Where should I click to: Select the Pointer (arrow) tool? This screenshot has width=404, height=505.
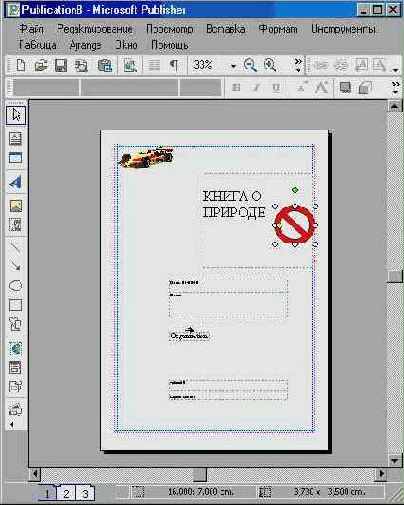(x=15, y=116)
